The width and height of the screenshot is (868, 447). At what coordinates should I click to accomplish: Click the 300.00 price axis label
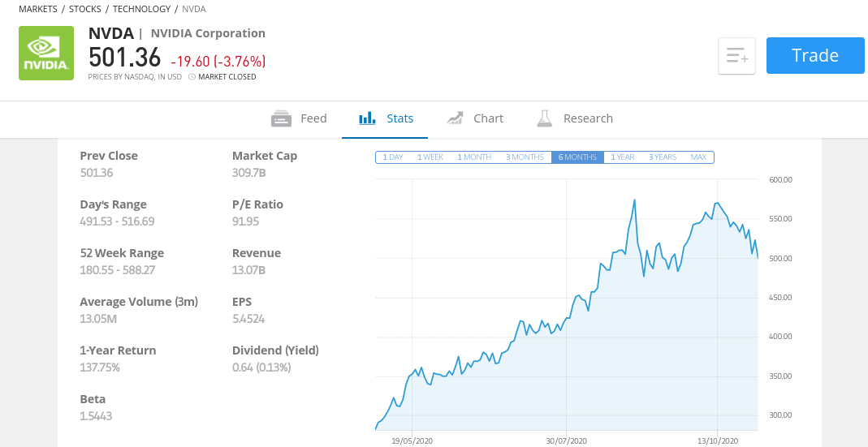click(x=780, y=415)
